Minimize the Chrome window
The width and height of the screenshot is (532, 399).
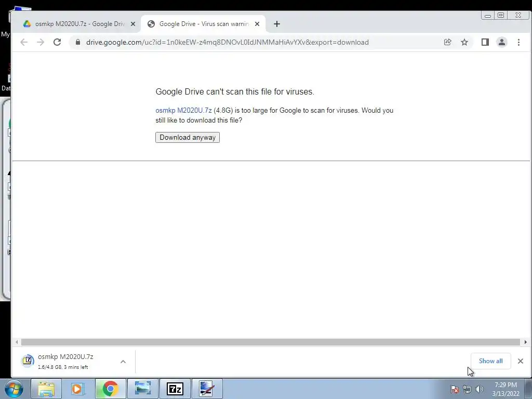tap(488, 15)
